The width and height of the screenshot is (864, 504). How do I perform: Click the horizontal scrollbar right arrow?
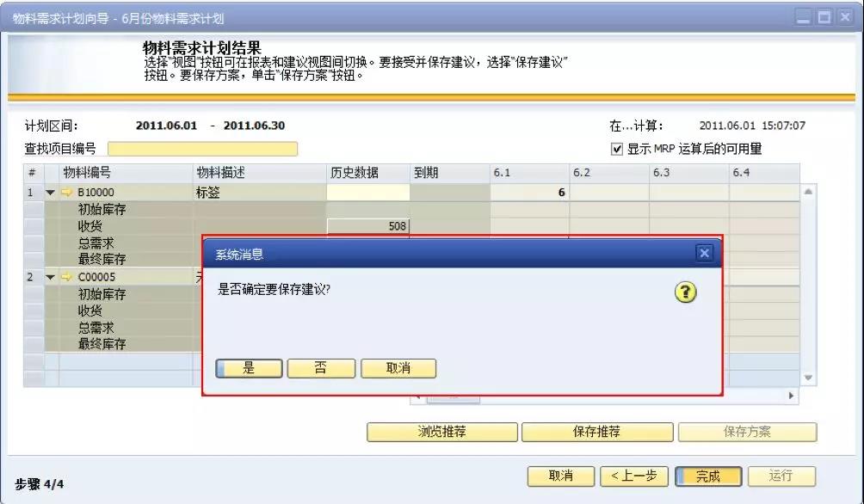(791, 396)
